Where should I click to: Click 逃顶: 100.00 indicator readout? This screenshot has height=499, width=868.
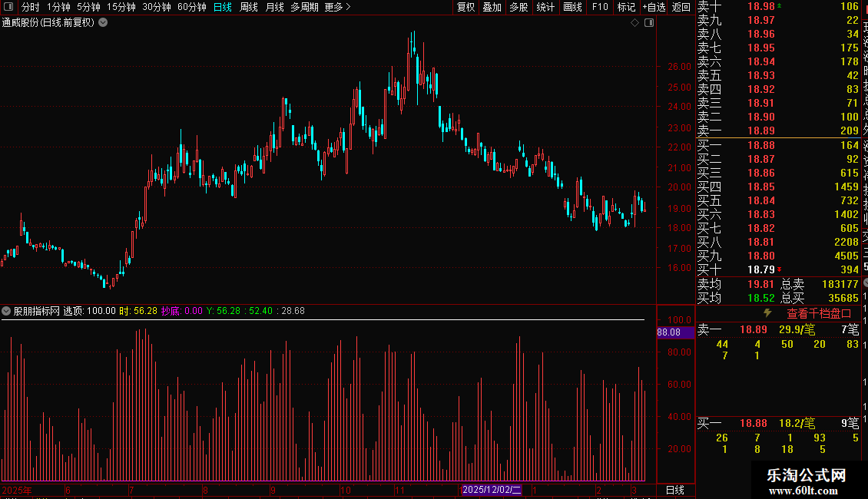(89, 311)
